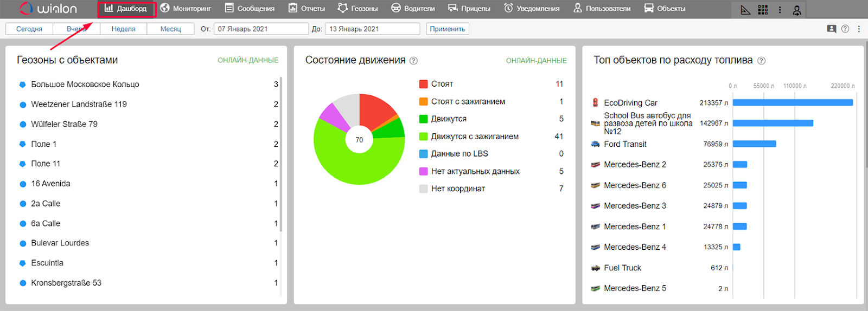Click the user logout icon

pyautogui.click(x=796, y=10)
